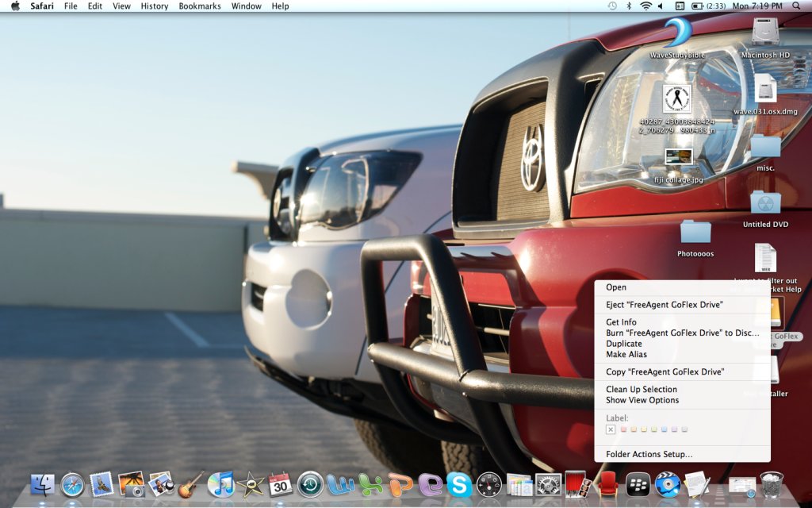Choose Show View Options

pos(682,400)
